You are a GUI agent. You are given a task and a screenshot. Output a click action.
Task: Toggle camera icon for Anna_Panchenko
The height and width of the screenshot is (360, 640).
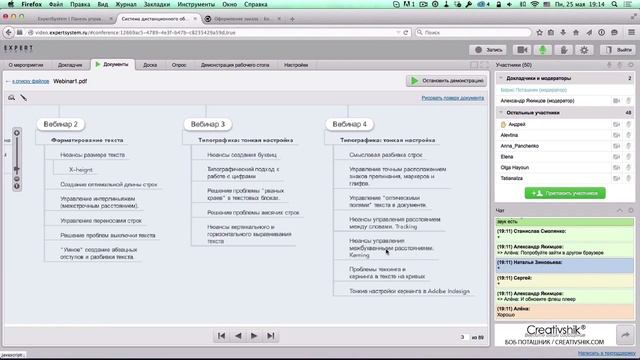pyautogui.click(x=616, y=146)
